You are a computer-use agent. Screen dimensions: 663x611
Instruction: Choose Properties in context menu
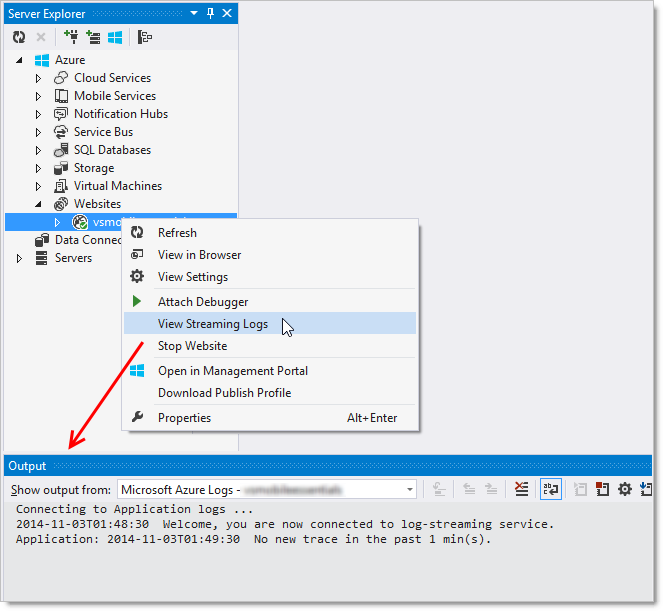[x=270, y=418]
